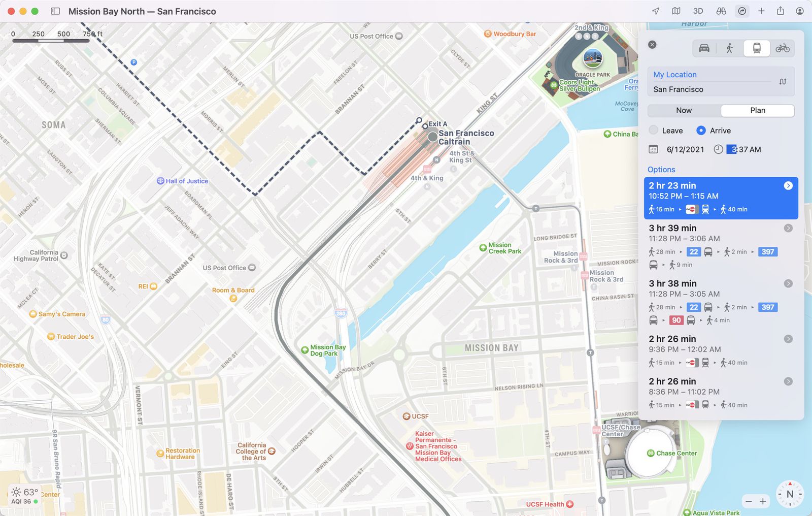Open the map appearance icon
Image resolution: width=812 pixels, height=516 pixels.
pyautogui.click(x=676, y=11)
